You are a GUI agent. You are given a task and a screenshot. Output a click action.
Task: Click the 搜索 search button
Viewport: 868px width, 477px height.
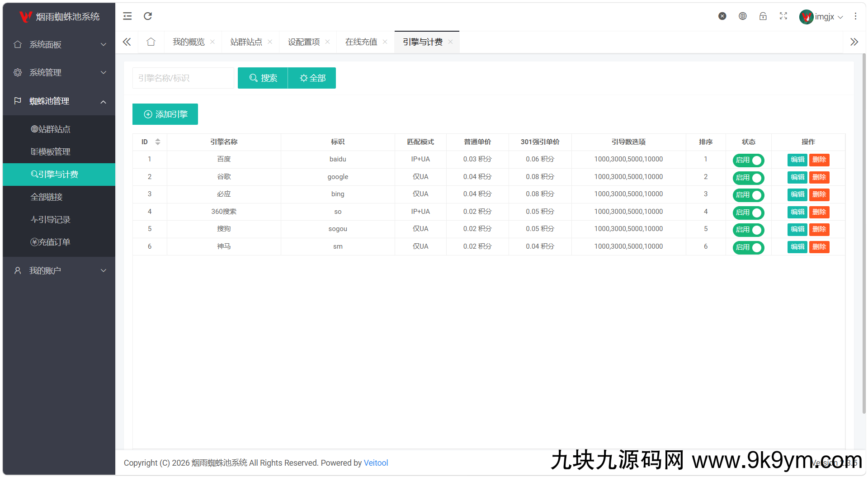[263, 78]
